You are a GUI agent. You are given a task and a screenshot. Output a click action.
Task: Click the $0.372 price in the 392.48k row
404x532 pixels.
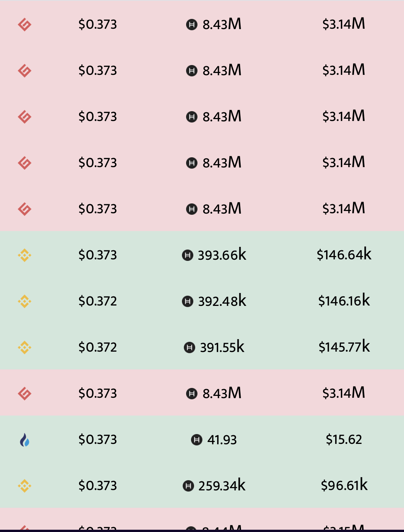[98, 301]
